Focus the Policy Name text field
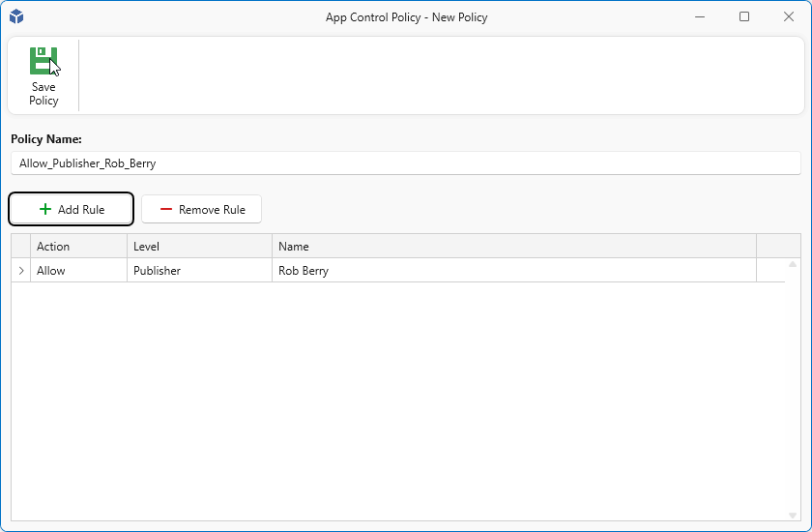Viewport: 812px width, 532px height. (405, 163)
